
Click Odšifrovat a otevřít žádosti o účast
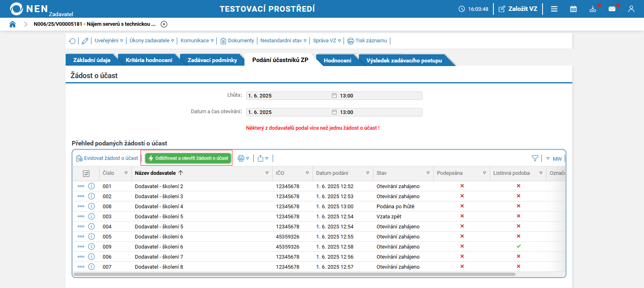coord(188,158)
